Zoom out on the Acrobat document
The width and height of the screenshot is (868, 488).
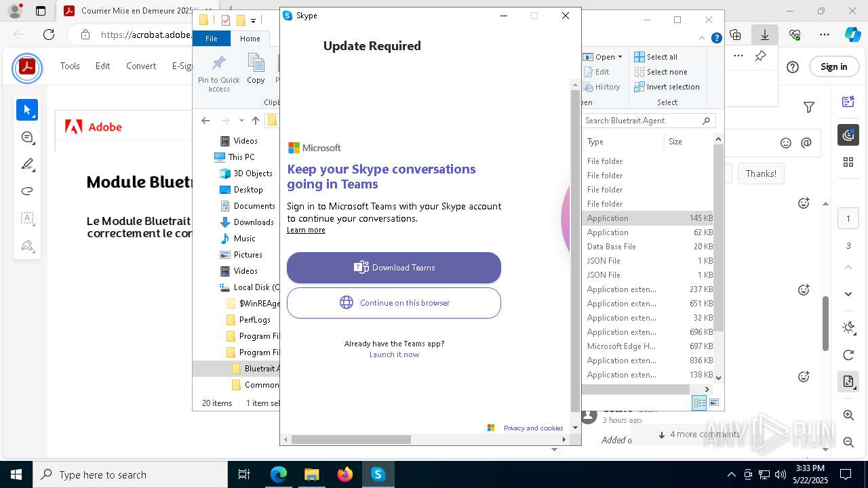pyautogui.click(x=848, y=442)
